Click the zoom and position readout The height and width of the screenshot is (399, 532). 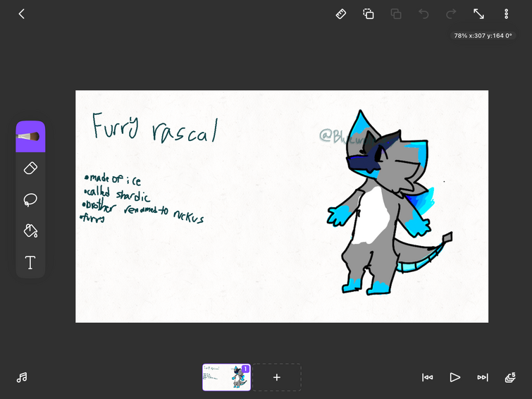click(x=483, y=36)
